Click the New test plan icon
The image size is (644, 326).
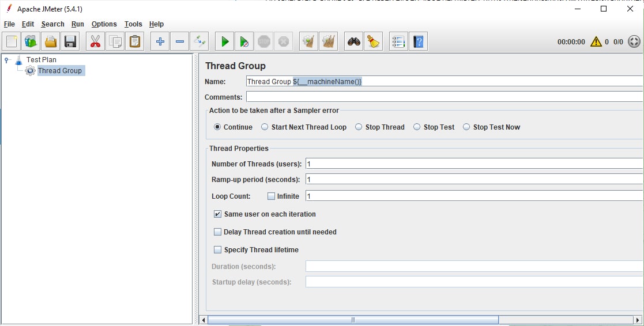point(12,41)
